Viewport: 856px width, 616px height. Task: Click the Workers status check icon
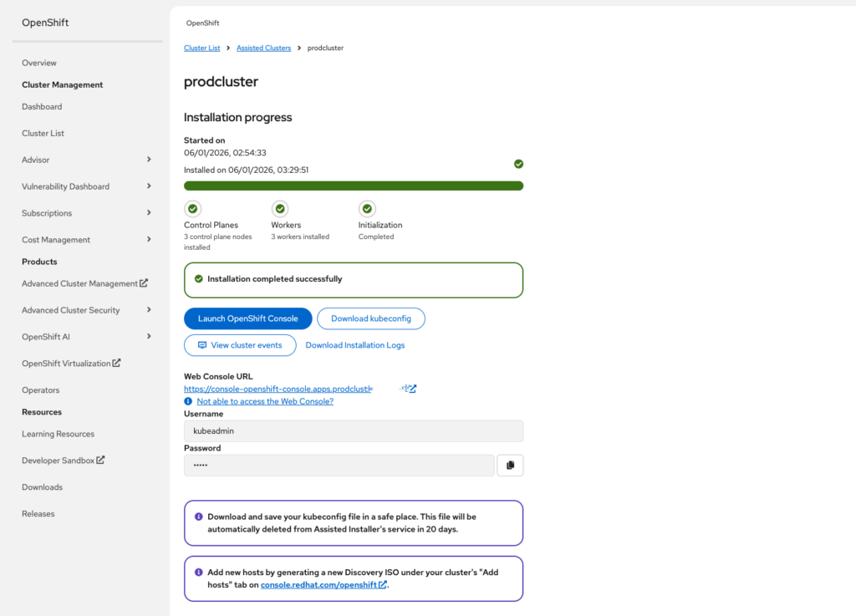tap(280, 209)
